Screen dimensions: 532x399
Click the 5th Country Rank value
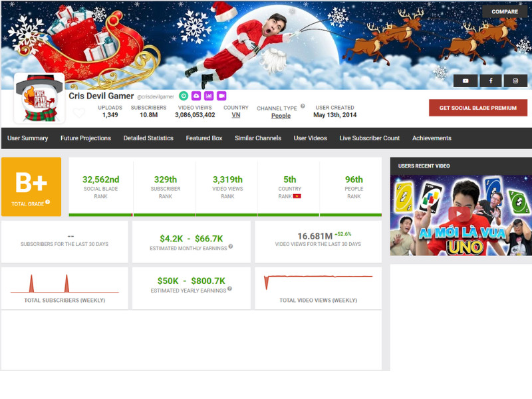pyautogui.click(x=290, y=180)
